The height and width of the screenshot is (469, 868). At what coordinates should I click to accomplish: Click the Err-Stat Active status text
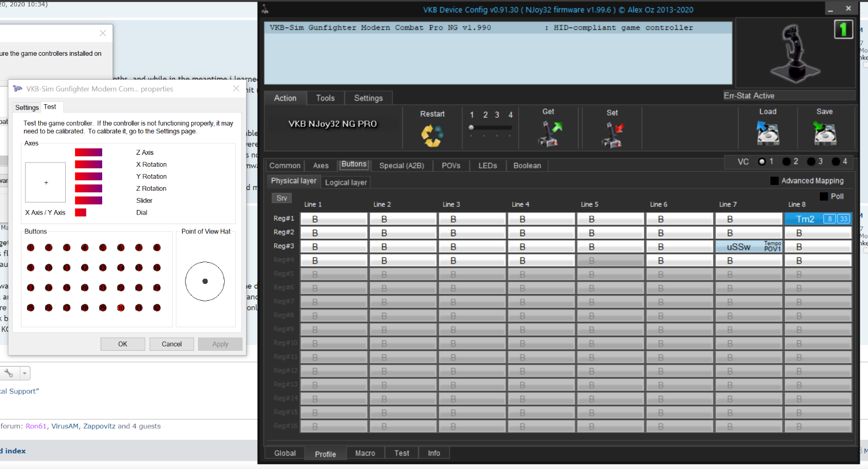pyautogui.click(x=749, y=96)
